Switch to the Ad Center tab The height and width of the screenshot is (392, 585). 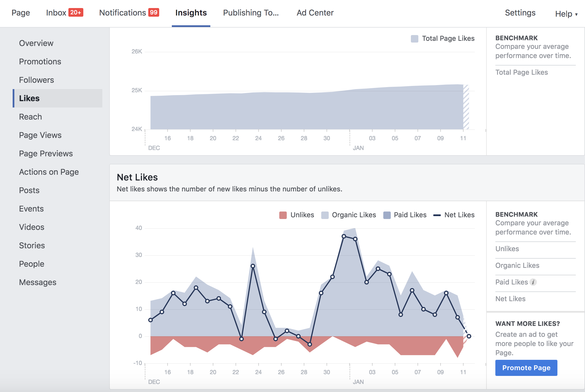point(315,13)
